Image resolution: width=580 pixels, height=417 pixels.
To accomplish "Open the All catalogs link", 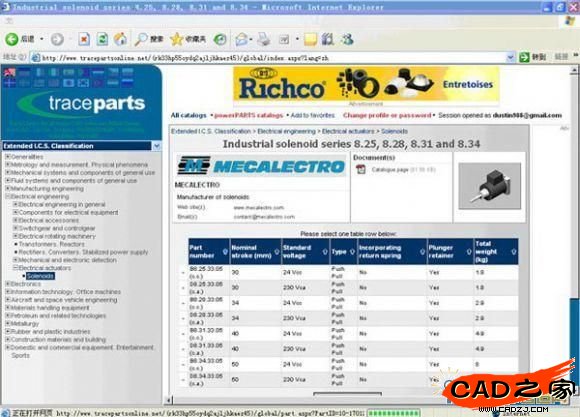I will click(188, 115).
